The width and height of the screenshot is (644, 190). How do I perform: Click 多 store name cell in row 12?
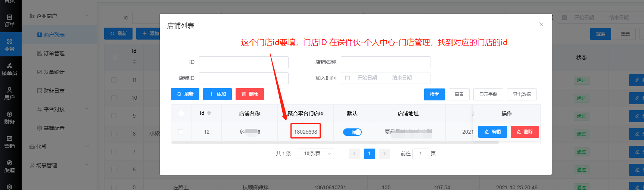(x=249, y=132)
